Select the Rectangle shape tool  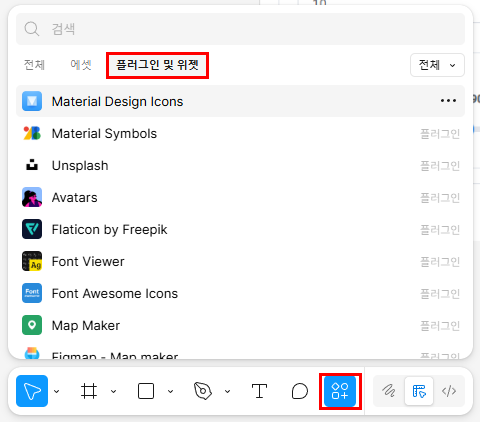[x=146, y=391]
